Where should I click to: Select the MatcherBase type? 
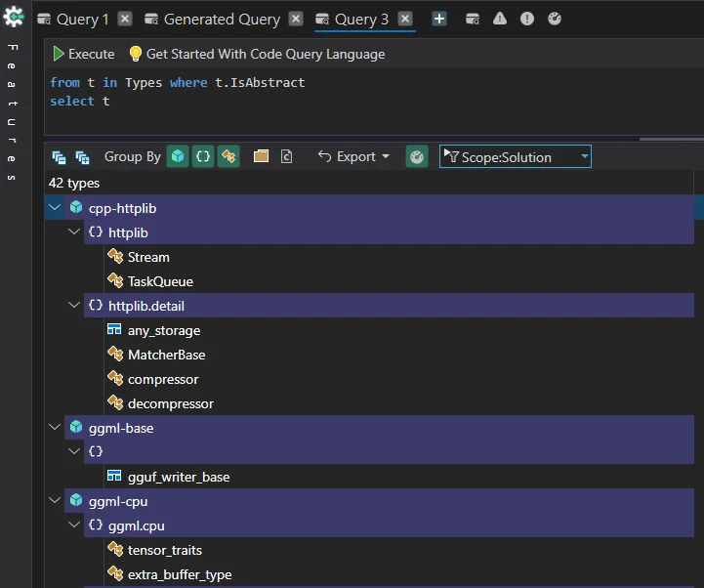pyautogui.click(x=167, y=355)
